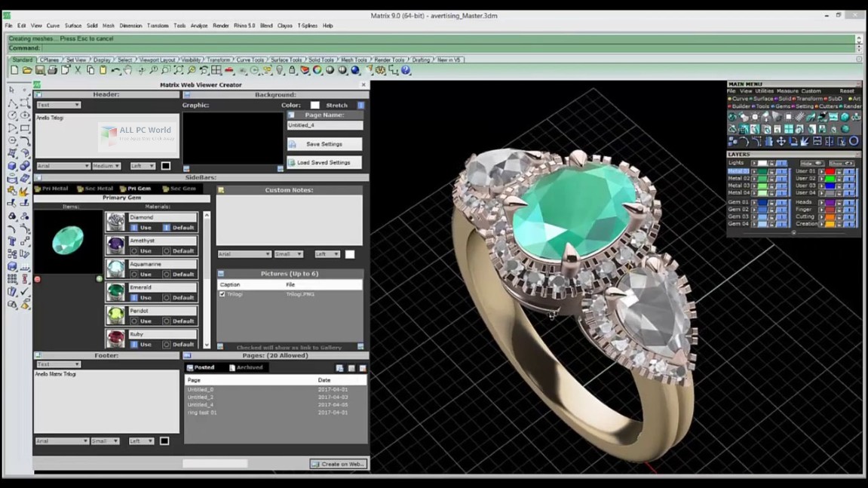Click the Save floppy disk toolbar icon
Screen dimensions: 868x488
40,70
